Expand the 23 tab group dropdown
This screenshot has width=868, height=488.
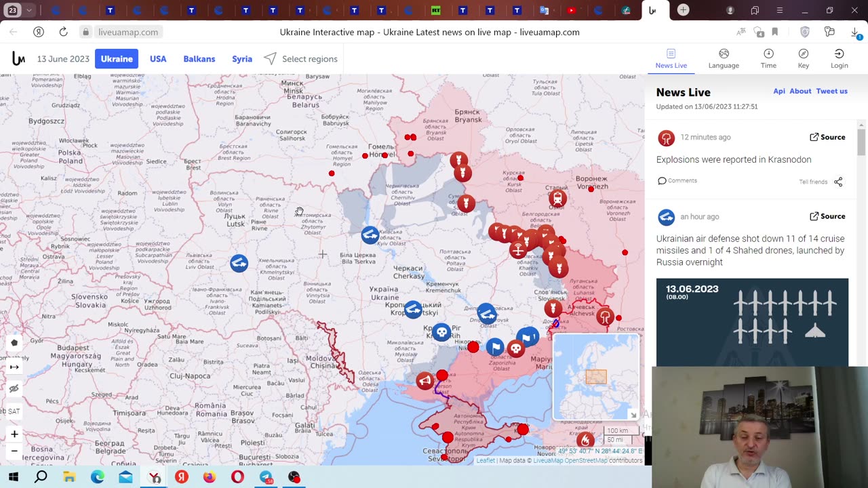pos(29,10)
